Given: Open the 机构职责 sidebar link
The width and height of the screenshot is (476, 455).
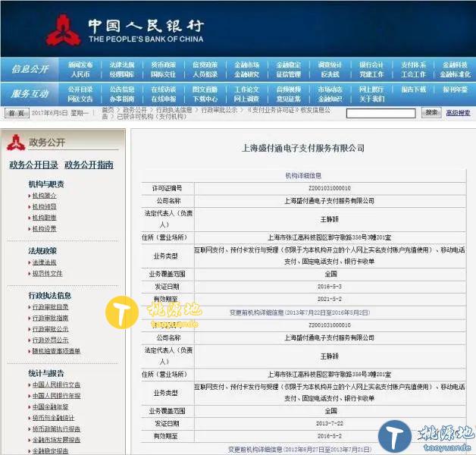Looking at the screenshot, I should tap(44, 218).
